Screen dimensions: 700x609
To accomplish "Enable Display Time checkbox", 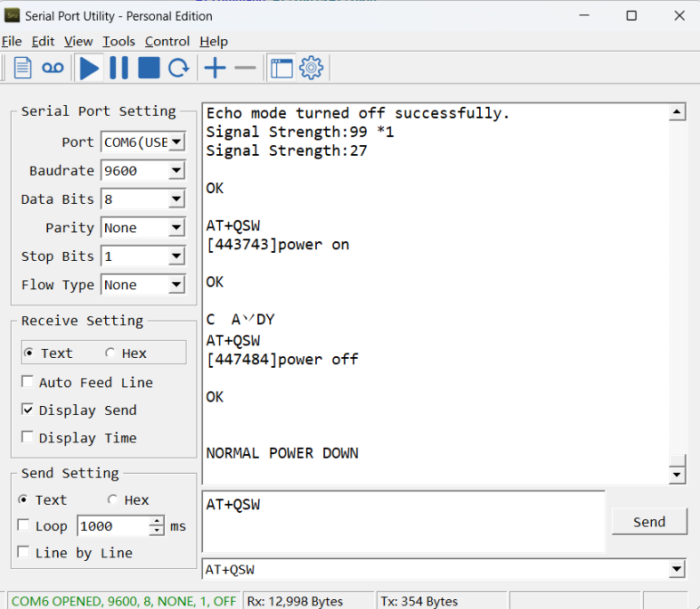I will (x=28, y=437).
